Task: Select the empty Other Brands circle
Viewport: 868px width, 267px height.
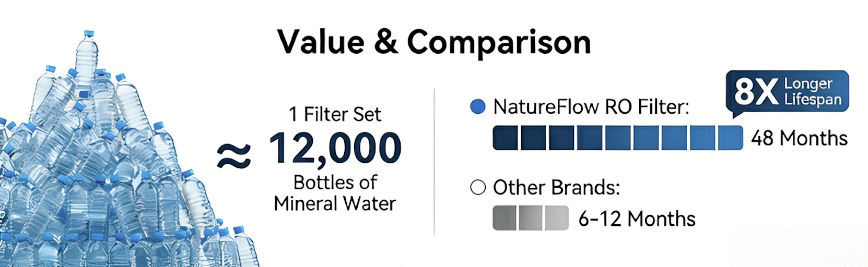Action: 478,187
